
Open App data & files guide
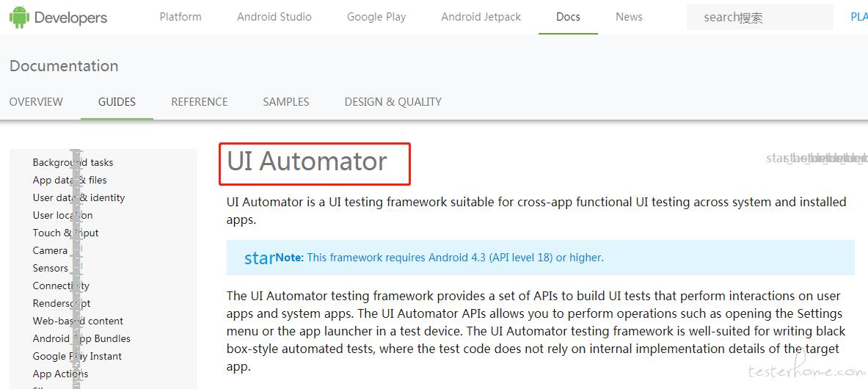(x=70, y=180)
